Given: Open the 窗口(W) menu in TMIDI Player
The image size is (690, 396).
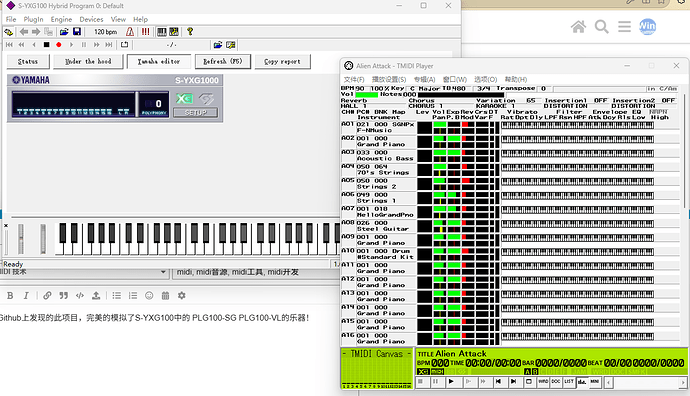Looking at the screenshot, I should click(455, 79).
